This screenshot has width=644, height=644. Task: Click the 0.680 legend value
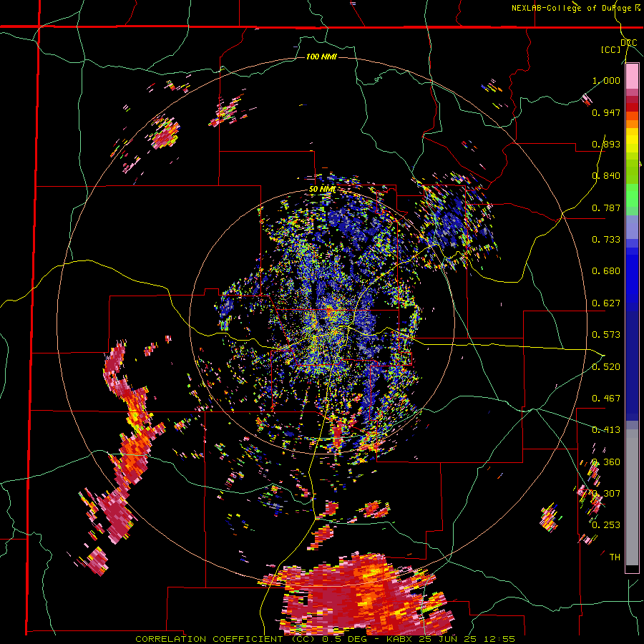[x=606, y=271]
